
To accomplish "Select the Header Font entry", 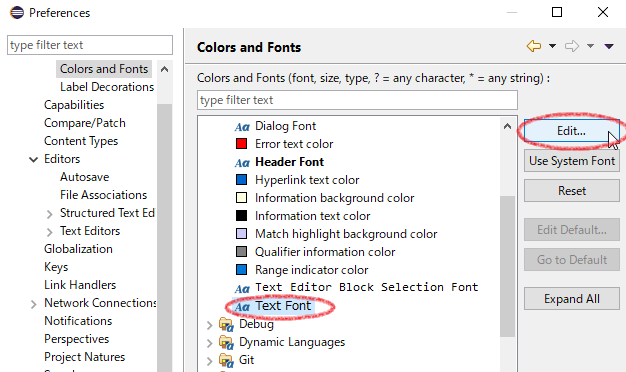I will click(x=289, y=162).
